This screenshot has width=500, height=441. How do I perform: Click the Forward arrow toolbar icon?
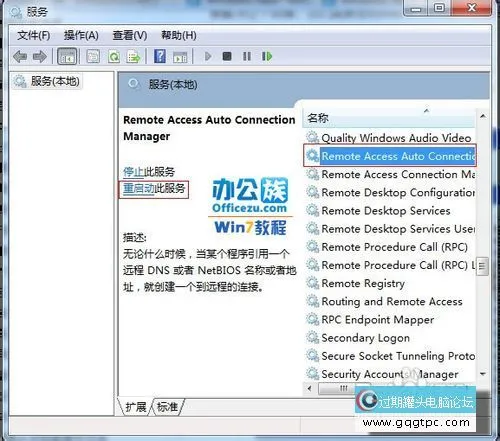point(40,56)
